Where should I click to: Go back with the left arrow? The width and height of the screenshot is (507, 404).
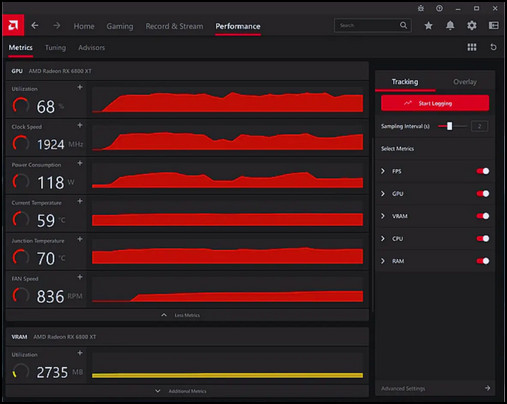click(35, 25)
